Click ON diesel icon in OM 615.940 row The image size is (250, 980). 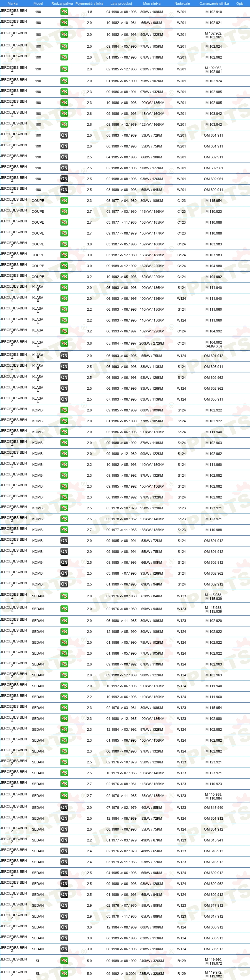64,807
